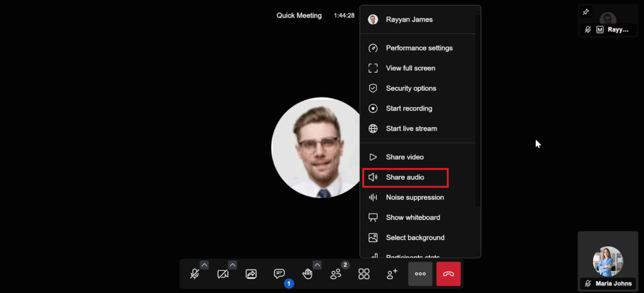Invite people with the add-person icon
The width and height of the screenshot is (644, 293).
tap(392, 274)
